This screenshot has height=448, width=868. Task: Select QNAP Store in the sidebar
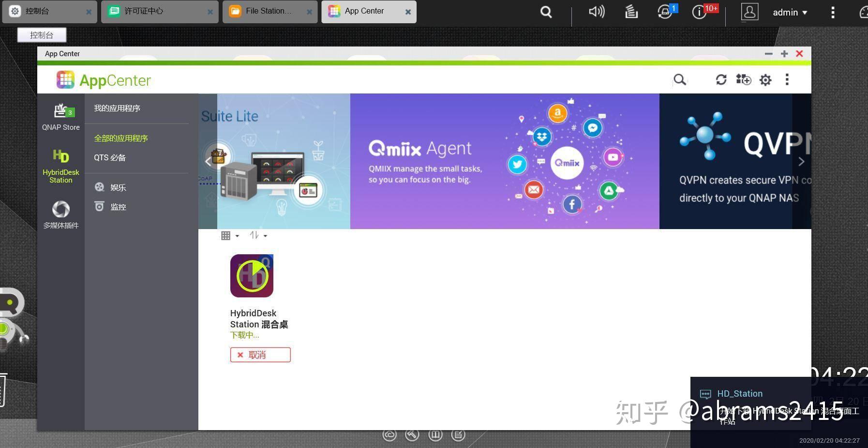click(x=60, y=116)
